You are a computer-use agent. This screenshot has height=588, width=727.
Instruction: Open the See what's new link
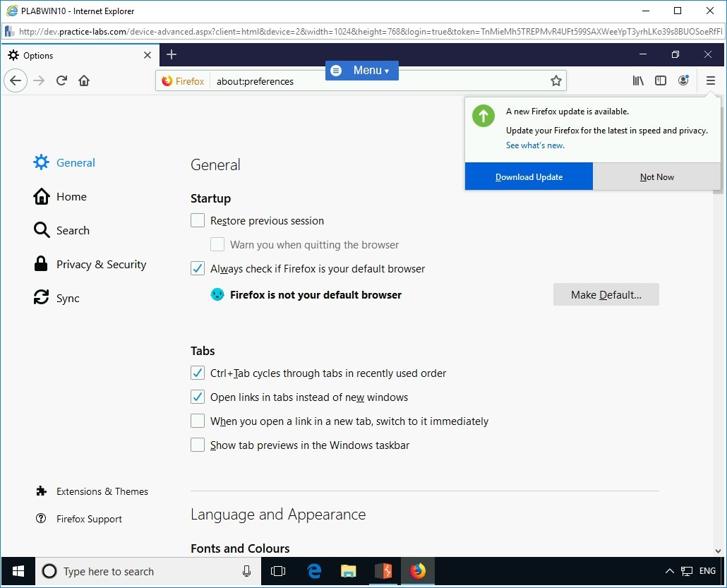(x=535, y=145)
